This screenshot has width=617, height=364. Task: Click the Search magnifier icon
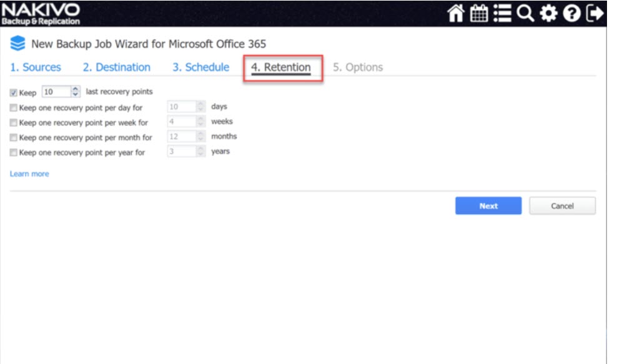[x=525, y=14]
